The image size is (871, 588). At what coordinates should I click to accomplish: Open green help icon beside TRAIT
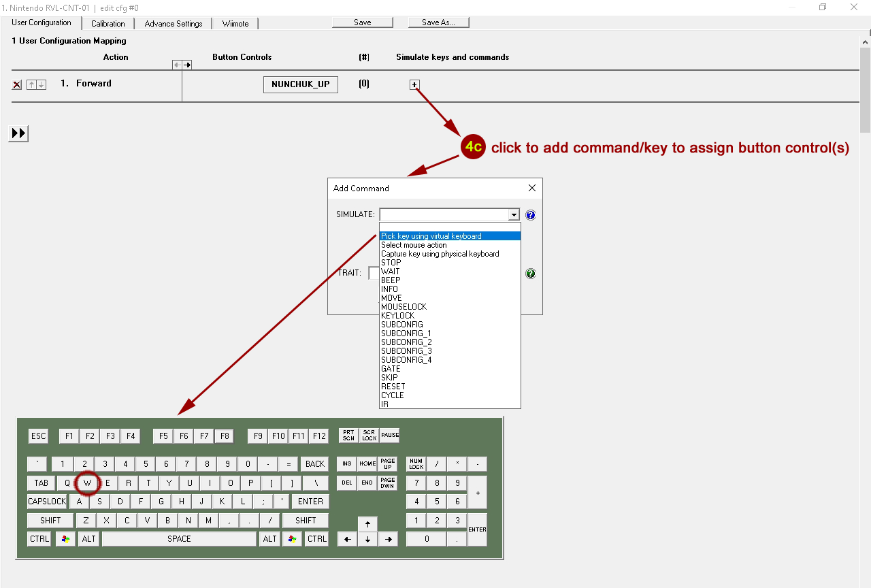(x=531, y=274)
